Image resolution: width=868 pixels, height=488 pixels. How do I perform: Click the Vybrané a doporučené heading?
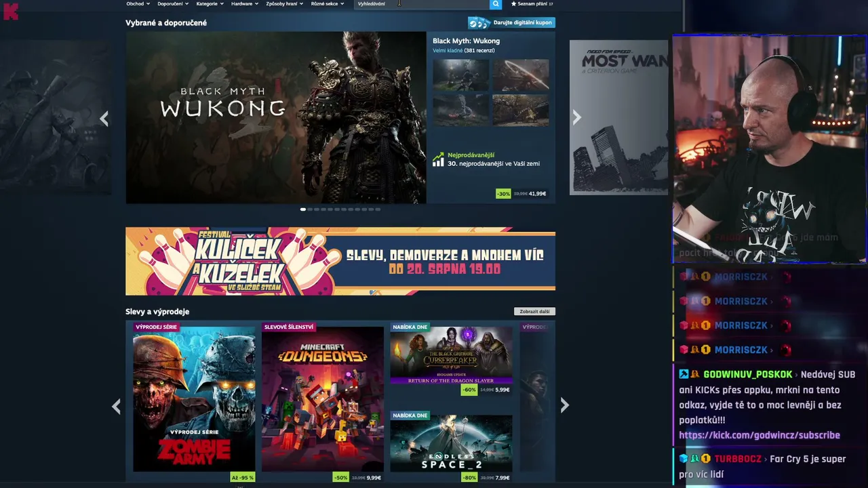(166, 23)
